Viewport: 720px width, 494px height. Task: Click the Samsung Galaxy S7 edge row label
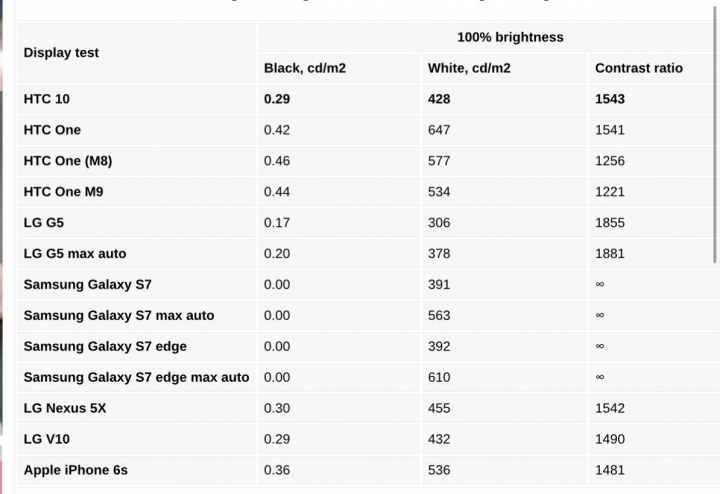[x=105, y=346]
